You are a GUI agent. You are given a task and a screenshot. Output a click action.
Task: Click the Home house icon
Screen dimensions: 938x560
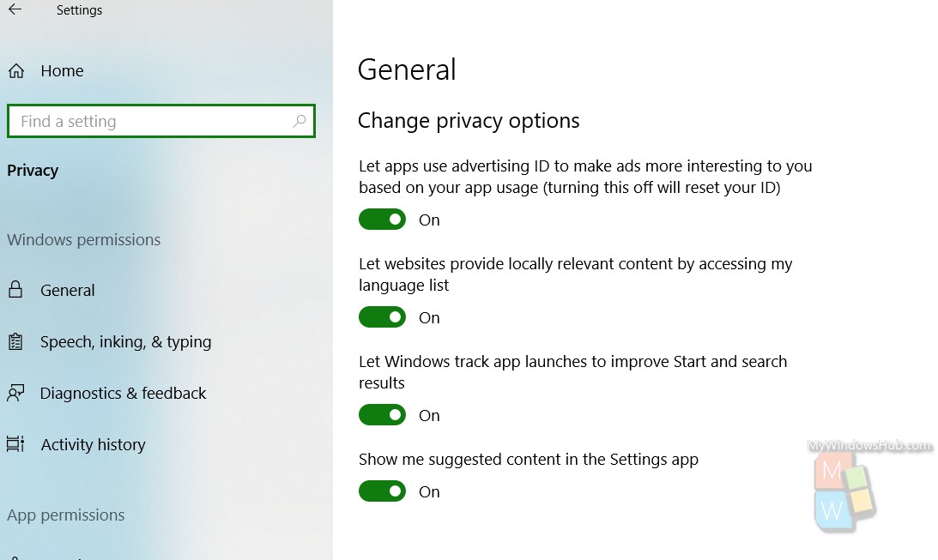[16, 71]
